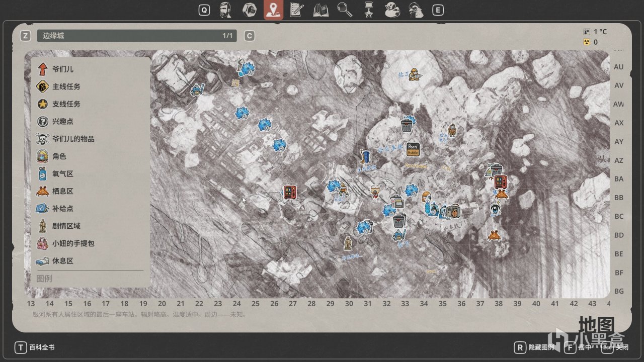Open the bearded character portrait tab
Image resolution: width=644 pixels, height=362 pixels.
tap(225, 10)
